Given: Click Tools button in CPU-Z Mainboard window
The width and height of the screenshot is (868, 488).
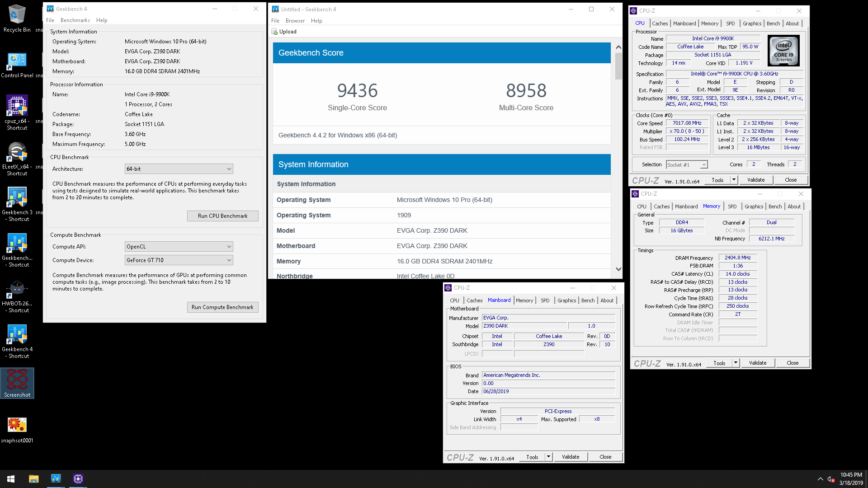Looking at the screenshot, I should point(532,457).
